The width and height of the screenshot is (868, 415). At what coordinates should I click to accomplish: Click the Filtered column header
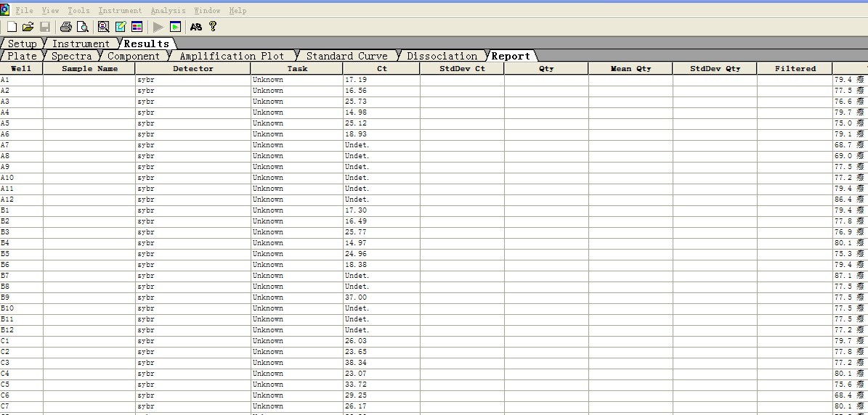(x=795, y=68)
